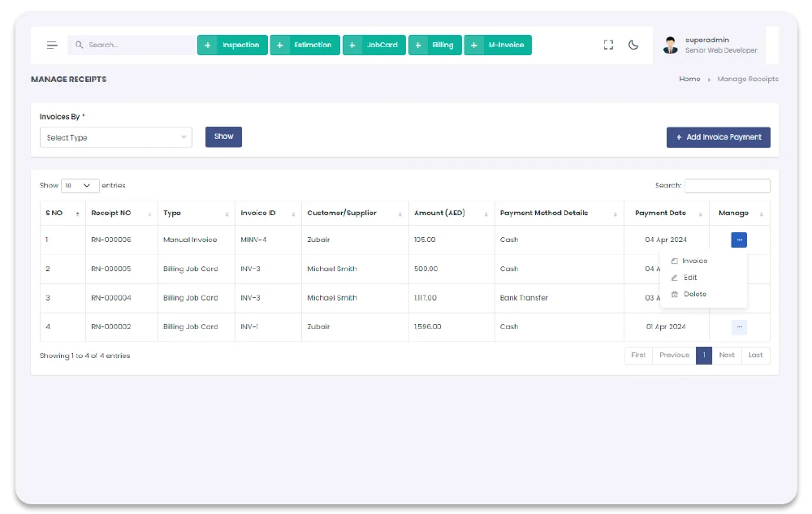Open the hamburger sidebar menu icon
Image resolution: width=812 pixels, height=514 pixels.
point(52,45)
